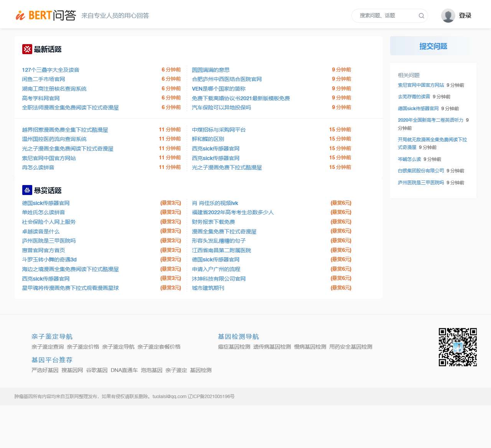Open bounty question 单姓氏怎么读拼音

click(x=43, y=212)
